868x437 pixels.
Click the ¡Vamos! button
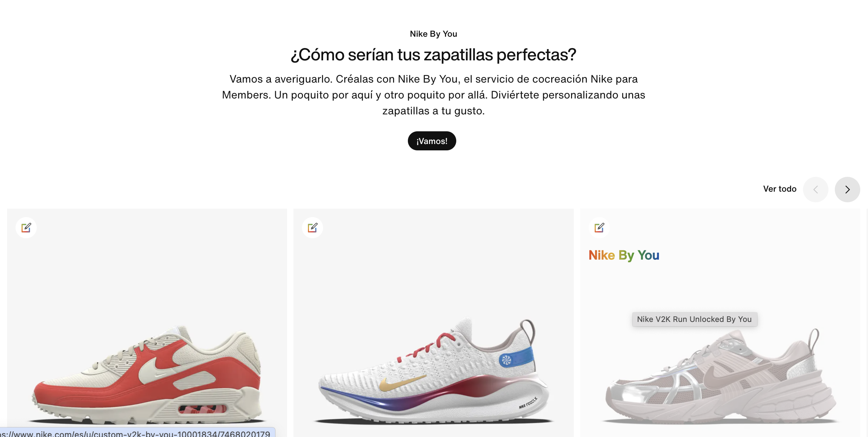432,141
